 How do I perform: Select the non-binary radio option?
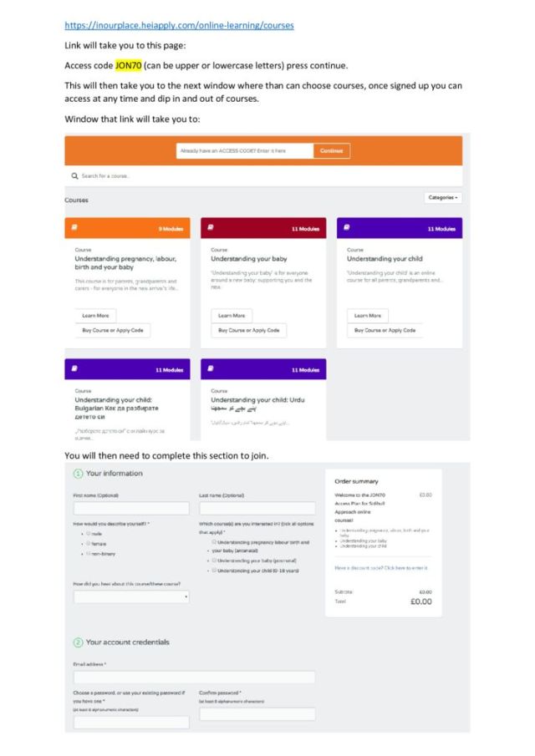(x=89, y=553)
